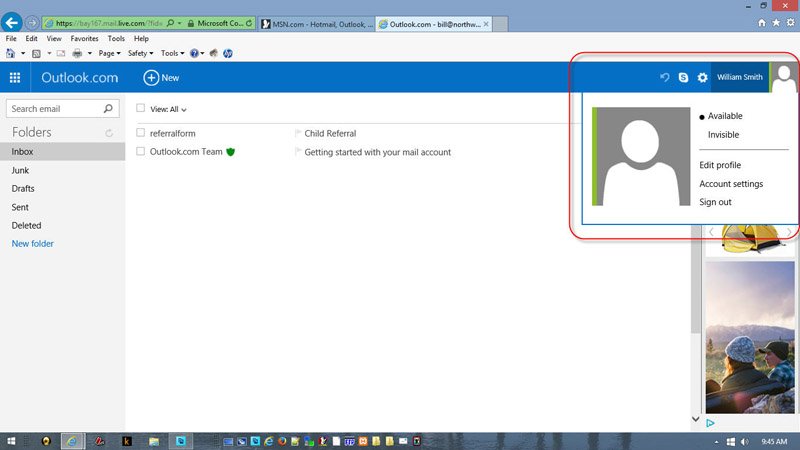
Task: Expand the arrow next to Help icon
Action: (203, 53)
